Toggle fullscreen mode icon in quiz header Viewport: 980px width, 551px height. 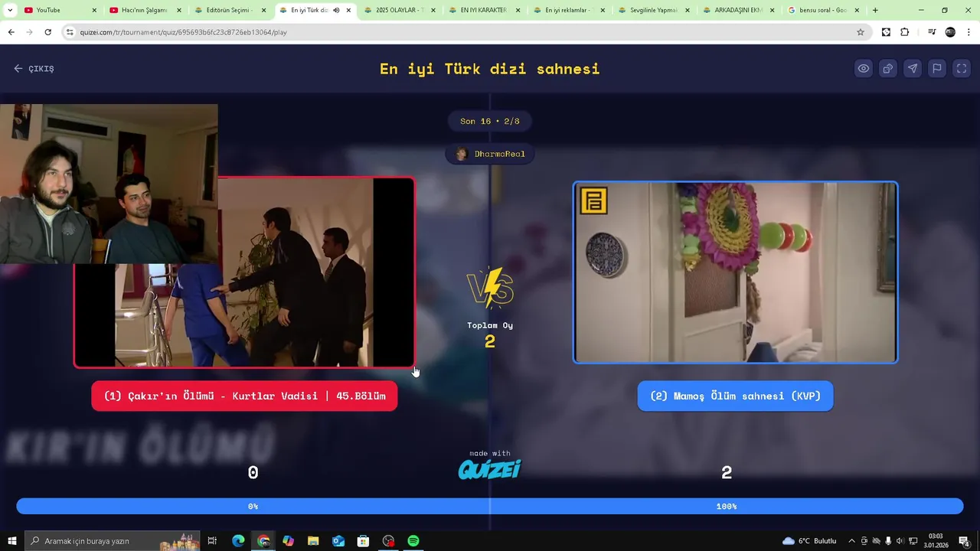pyautogui.click(x=962, y=68)
